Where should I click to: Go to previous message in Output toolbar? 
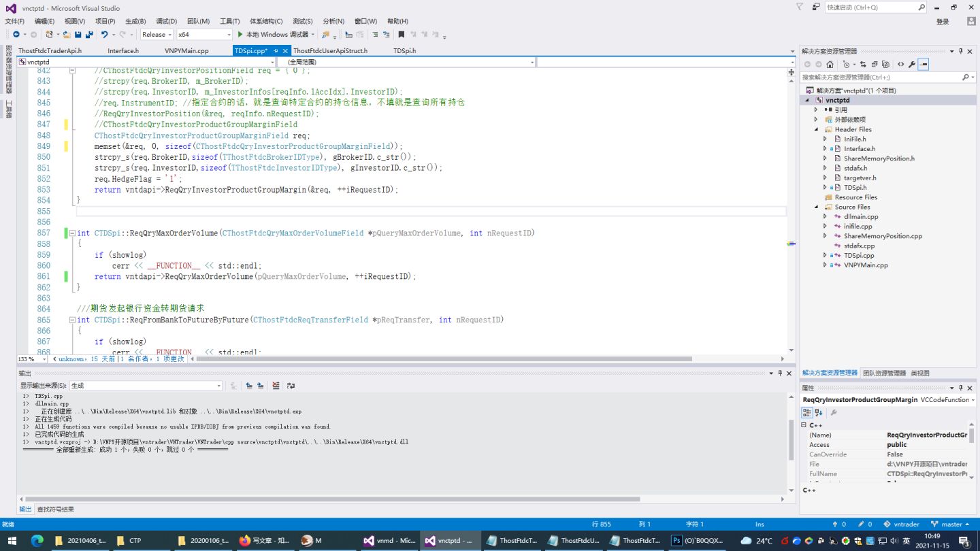click(x=249, y=386)
